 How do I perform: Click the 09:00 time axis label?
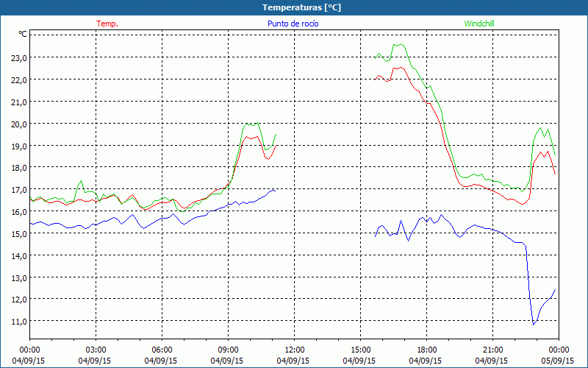click(228, 350)
